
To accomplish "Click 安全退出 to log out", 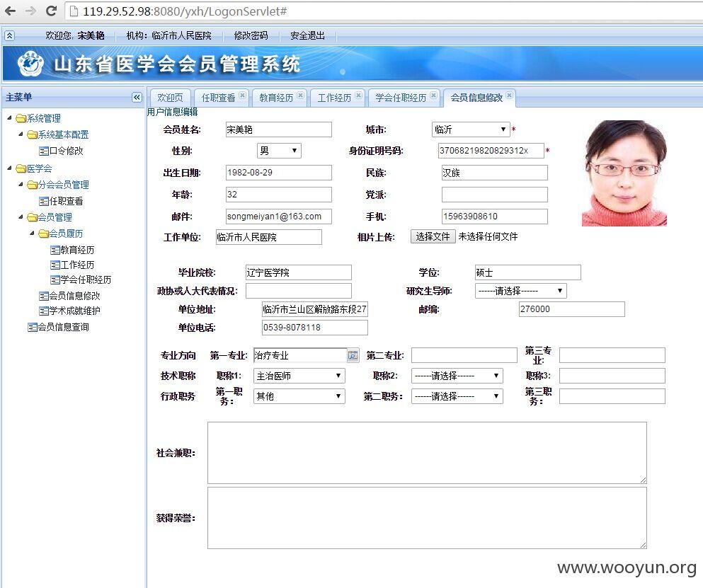I will [307, 35].
